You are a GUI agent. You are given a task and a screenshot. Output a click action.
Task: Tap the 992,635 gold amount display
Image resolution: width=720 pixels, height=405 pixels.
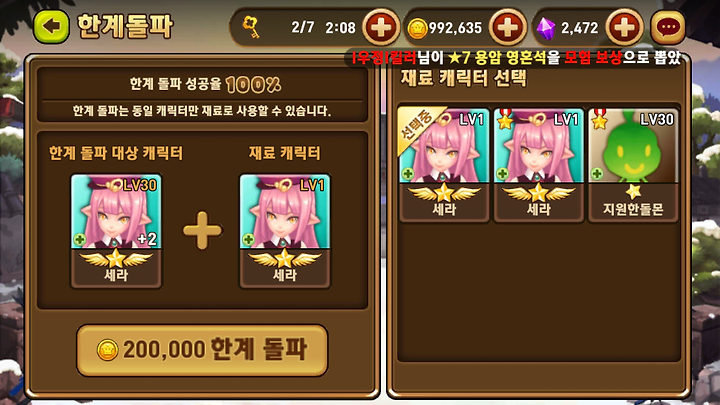pyautogui.click(x=455, y=28)
